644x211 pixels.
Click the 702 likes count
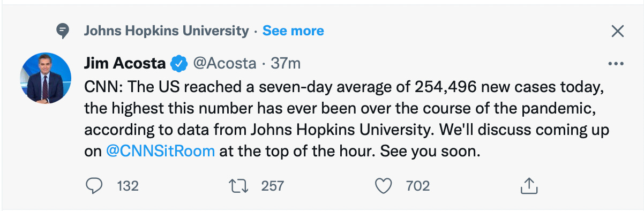tap(418, 186)
